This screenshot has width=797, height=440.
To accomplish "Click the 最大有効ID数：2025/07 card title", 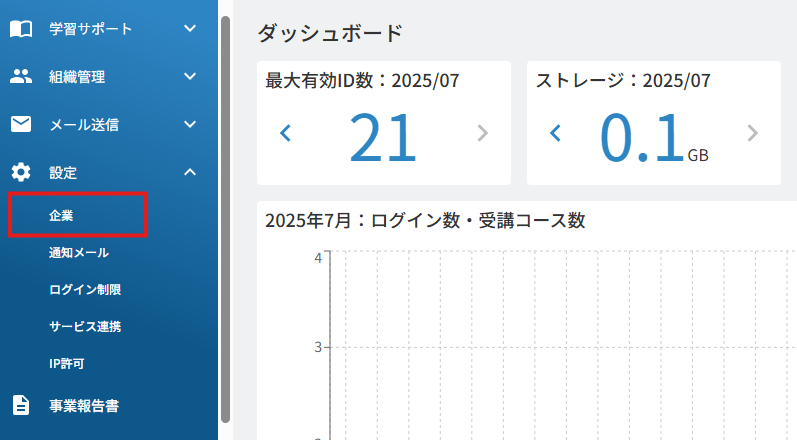I will (x=362, y=80).
